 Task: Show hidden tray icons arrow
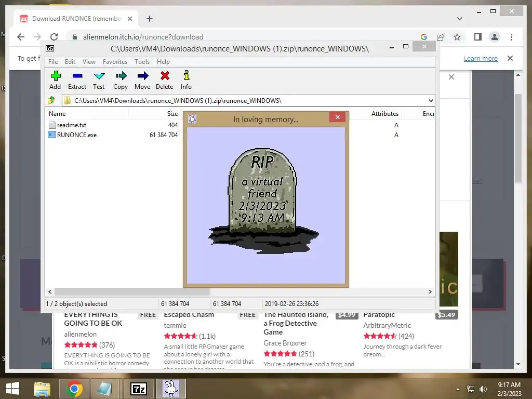point(458,389)
